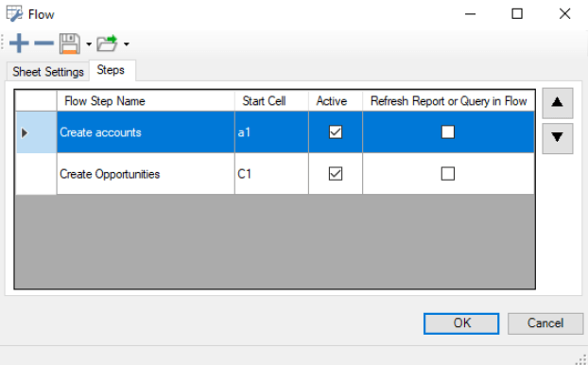Remove selected step with minus icon
The width and height of the screenshot is (588, 365).
click(x=43, y=43)
